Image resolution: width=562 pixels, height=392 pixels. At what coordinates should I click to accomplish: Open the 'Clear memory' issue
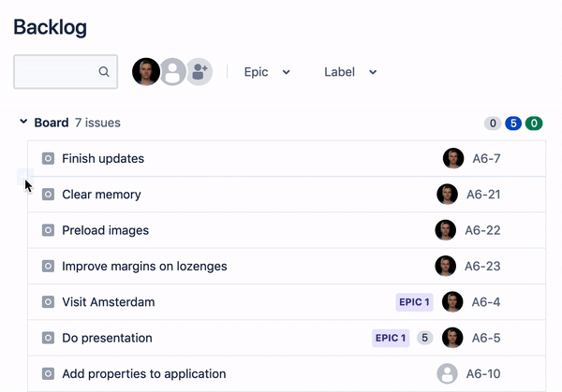coord(101,195)
